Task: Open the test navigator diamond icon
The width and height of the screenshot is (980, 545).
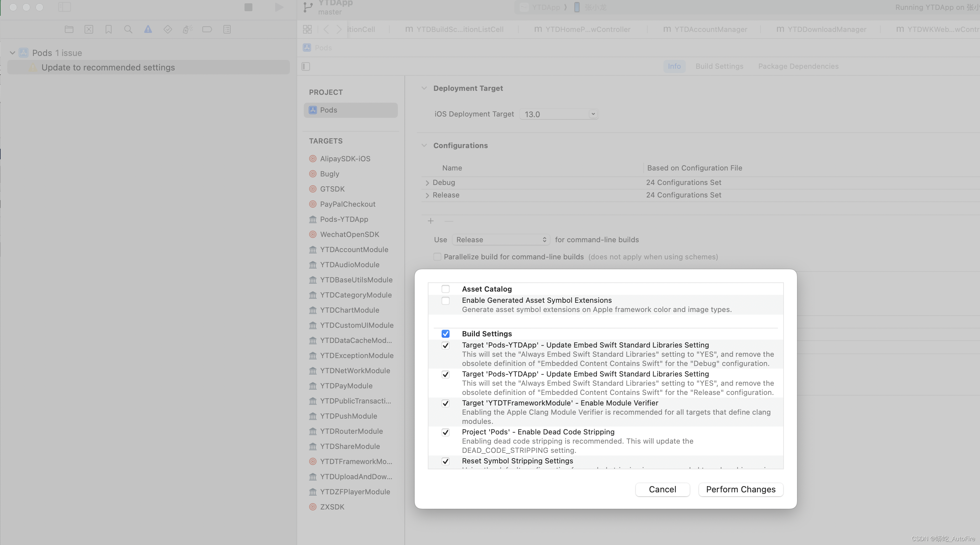Action: (168, 29)
